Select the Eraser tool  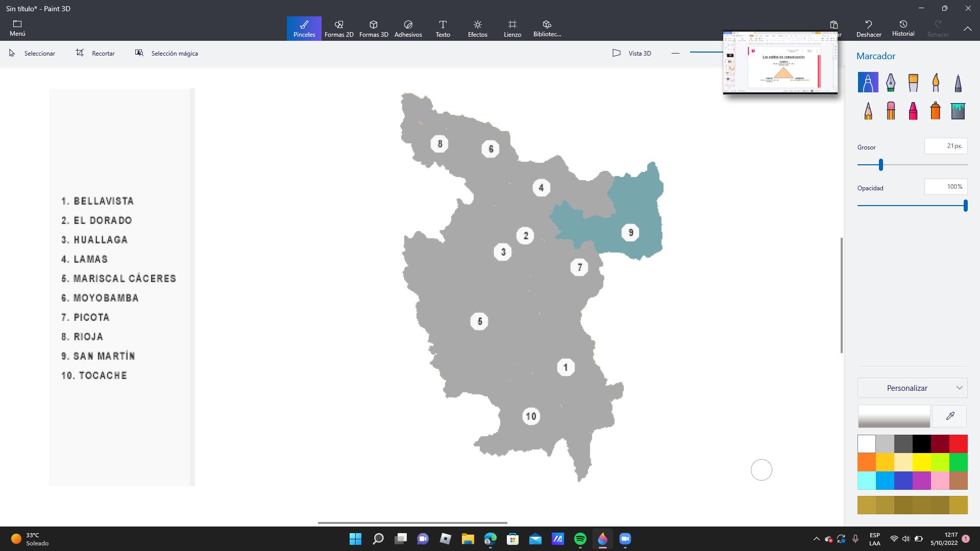coord(891,111)
